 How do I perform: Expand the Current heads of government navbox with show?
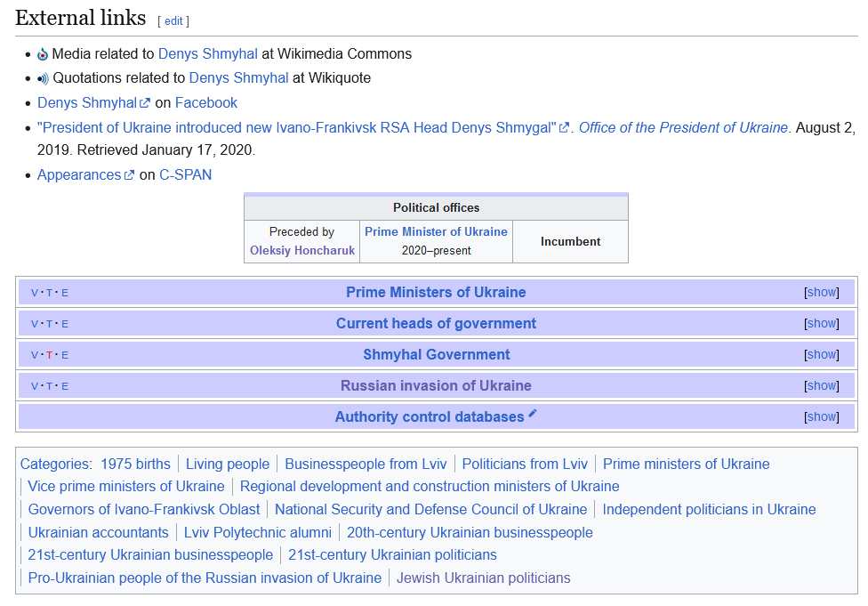[x=822, y=323]
